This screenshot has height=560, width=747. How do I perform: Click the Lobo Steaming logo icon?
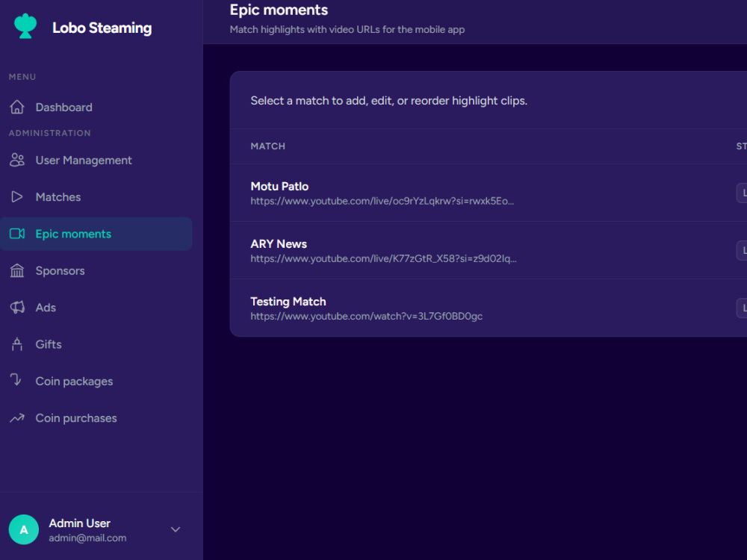point(25,26)
